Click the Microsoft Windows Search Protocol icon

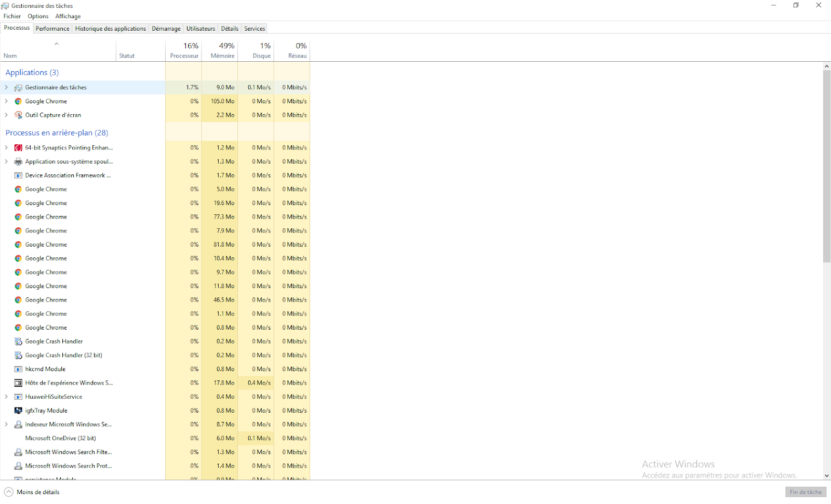(18, 466)
